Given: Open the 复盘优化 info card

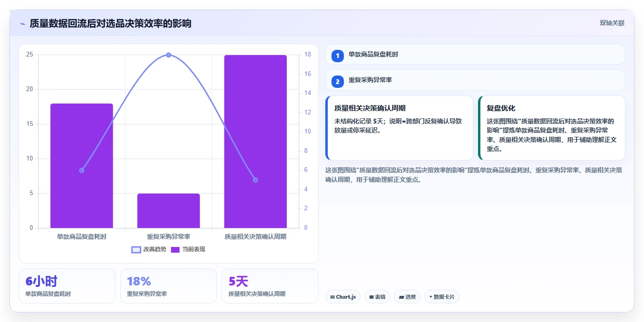Looking at the screenshot, I should [552, 128].
